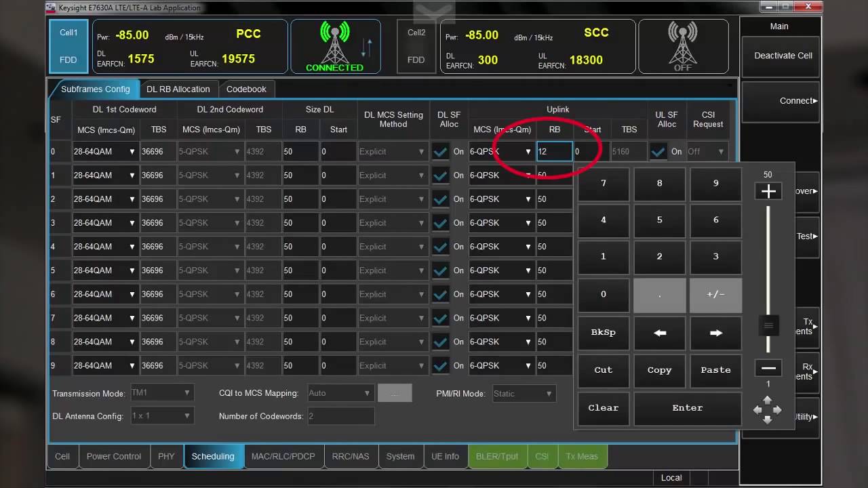Open the RRC/NAS bottom tab

[x=351, y=456]
